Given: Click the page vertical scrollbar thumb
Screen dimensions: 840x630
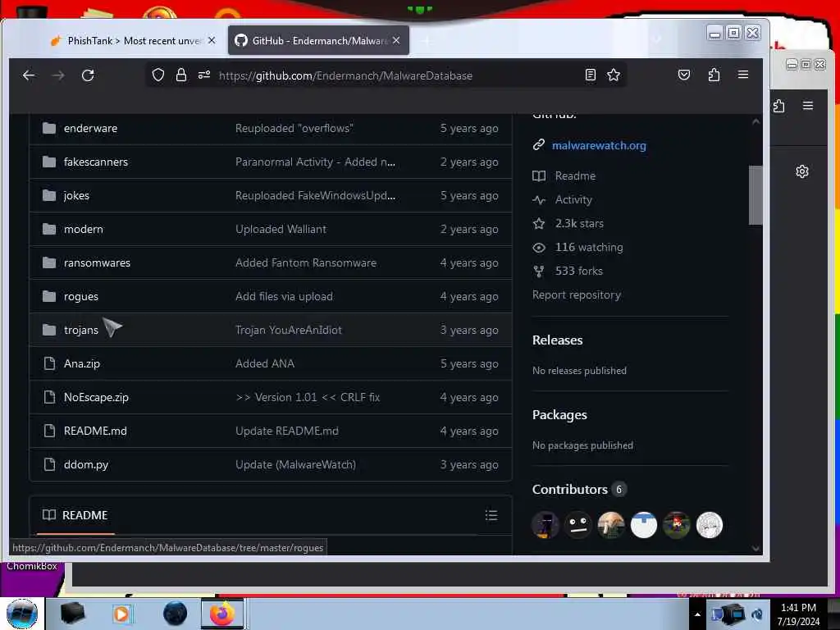Looking at the screenshot, I should pyautogui.click(x=756, y=195).
